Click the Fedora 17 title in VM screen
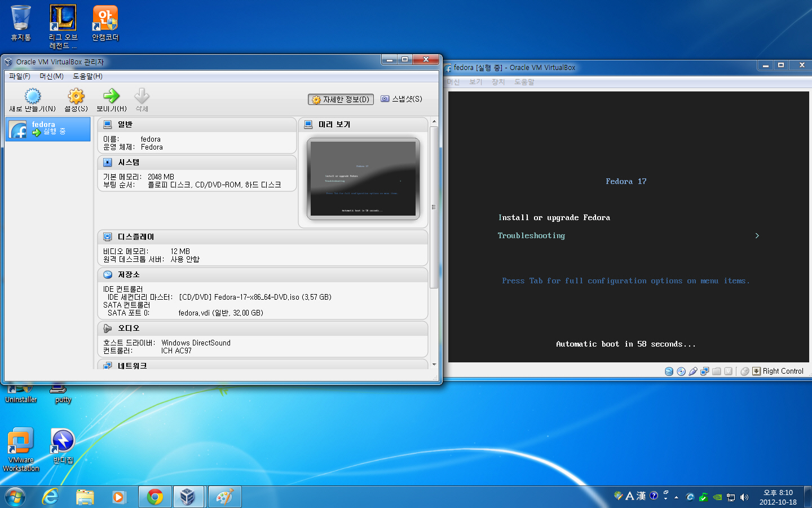Screen dimensions: 812x508 [x=626, y=181]
